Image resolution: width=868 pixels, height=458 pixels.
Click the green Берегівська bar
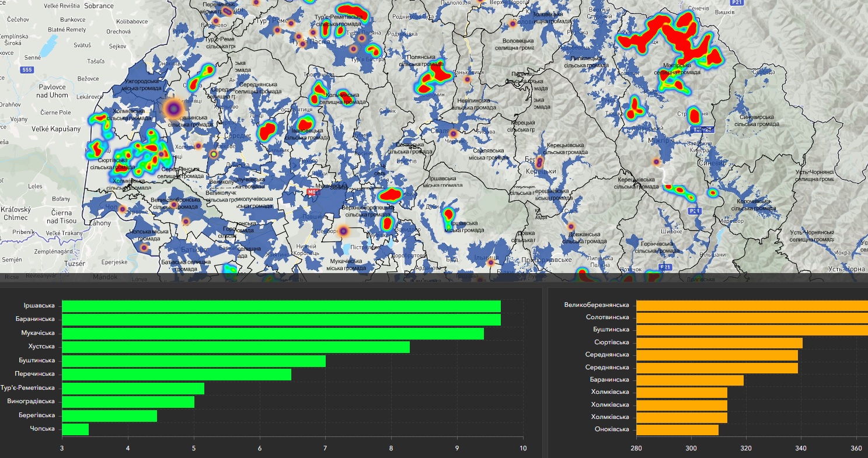click(109, 415)
